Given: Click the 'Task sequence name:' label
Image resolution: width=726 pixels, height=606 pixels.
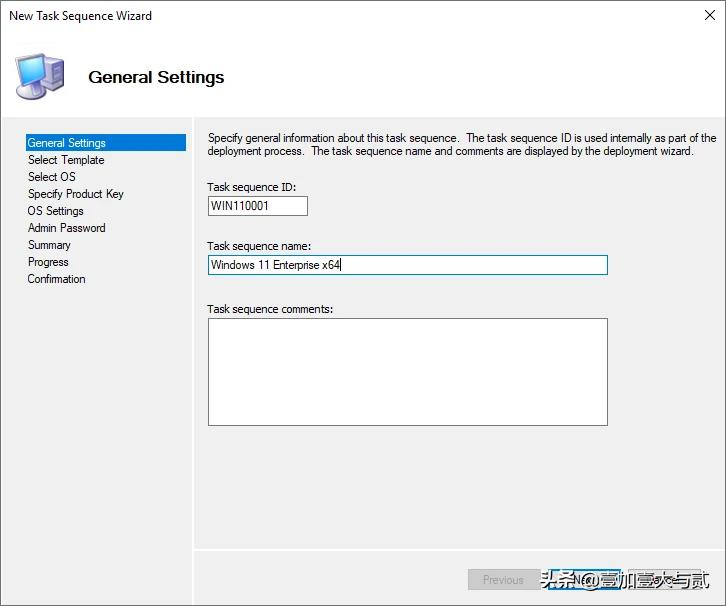Looking at the screenshot, I should [259, 246].
